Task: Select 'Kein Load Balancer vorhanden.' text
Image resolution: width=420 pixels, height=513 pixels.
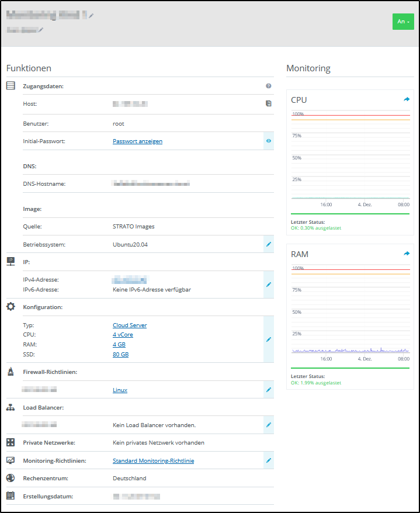Action: click(154, 425)
